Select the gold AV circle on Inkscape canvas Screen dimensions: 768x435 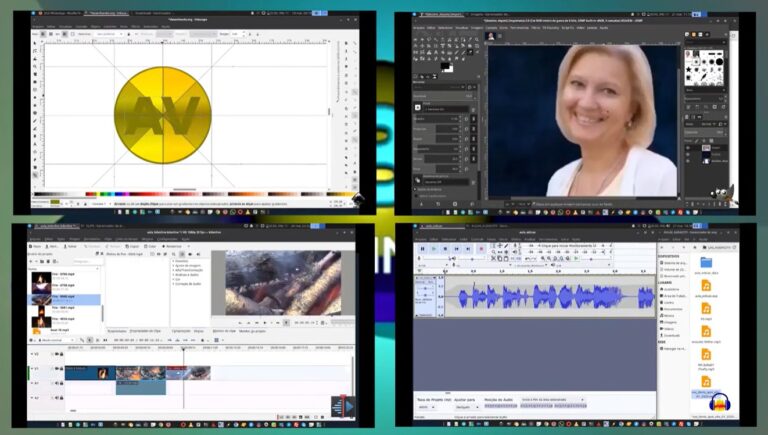coord(163,115)
